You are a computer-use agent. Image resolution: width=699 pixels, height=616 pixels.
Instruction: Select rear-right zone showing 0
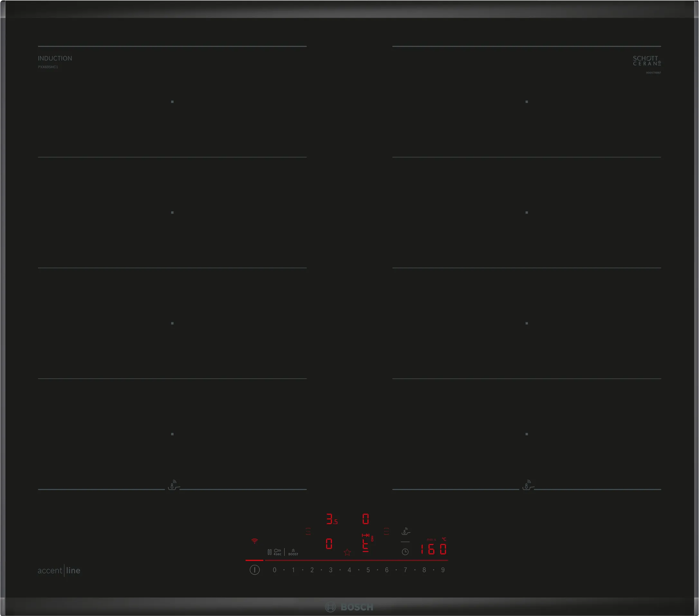366,519
